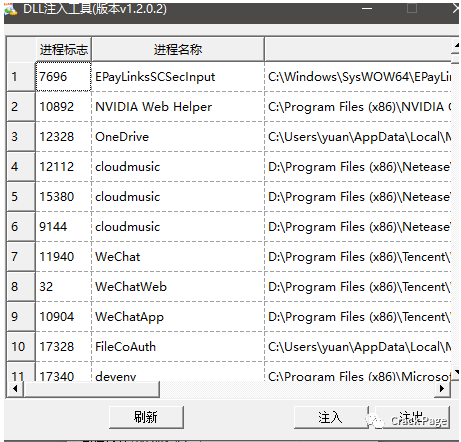Click the vertical scrollbar down arrow
Screen dimensions: 461x442
pos(456,373)
